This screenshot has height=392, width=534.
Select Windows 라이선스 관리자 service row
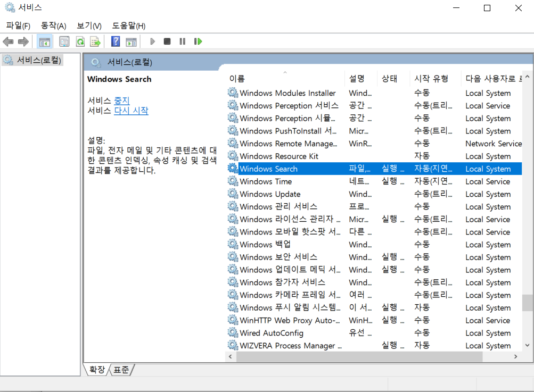(x=374, y=219)
